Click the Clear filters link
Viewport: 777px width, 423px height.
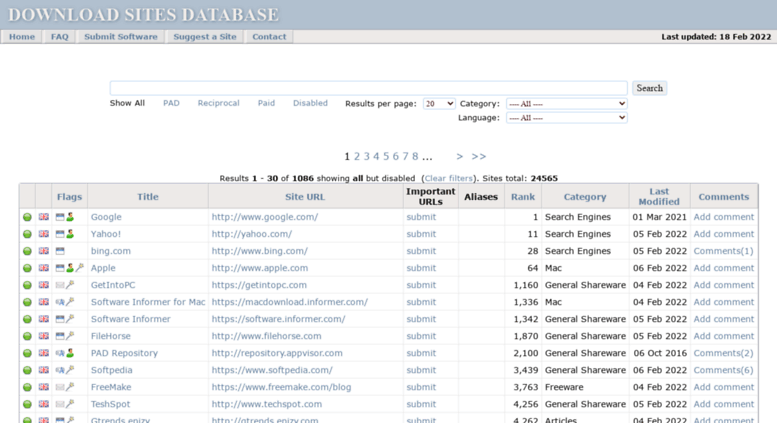point(449,178)
